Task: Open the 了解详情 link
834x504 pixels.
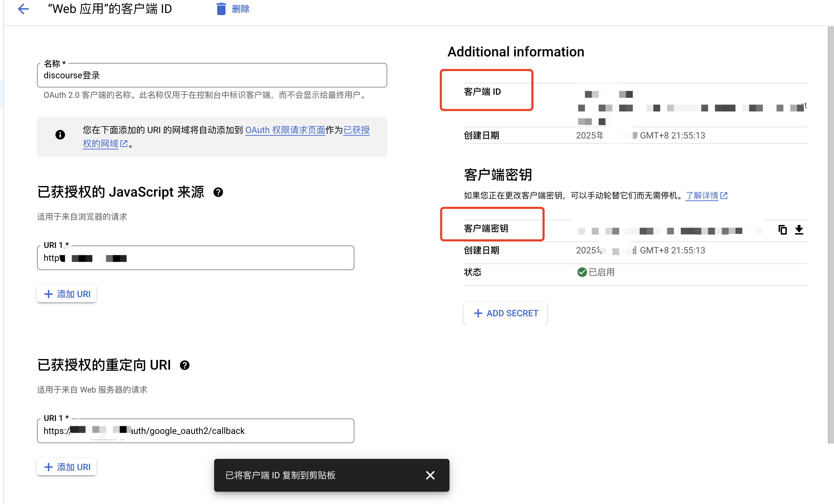Action: point(702,196)
